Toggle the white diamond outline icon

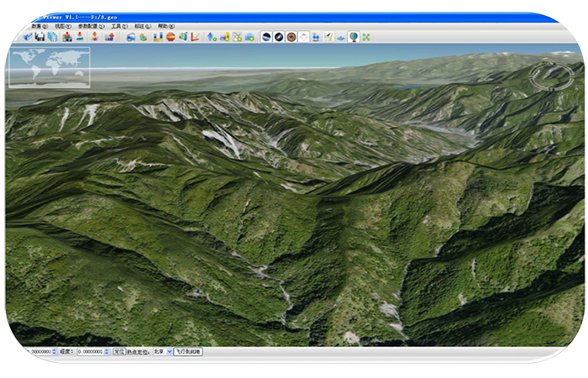point(303,37)
